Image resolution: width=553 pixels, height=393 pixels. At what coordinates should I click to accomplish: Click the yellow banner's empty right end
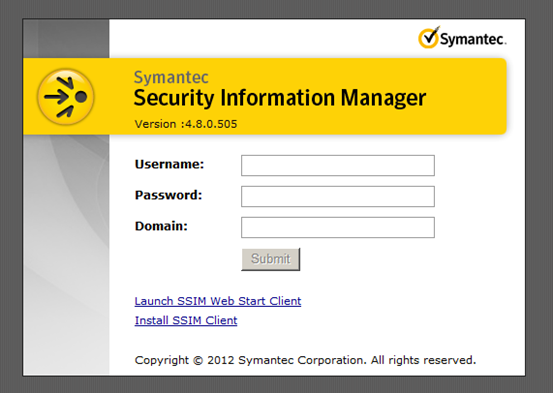coord(469,106)
